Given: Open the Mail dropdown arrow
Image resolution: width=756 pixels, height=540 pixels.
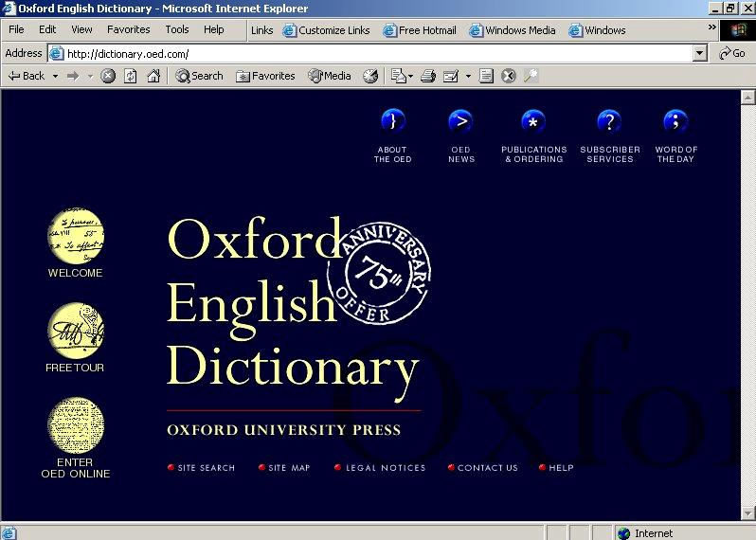Looking at the screenshot, I should pos(411,76).
